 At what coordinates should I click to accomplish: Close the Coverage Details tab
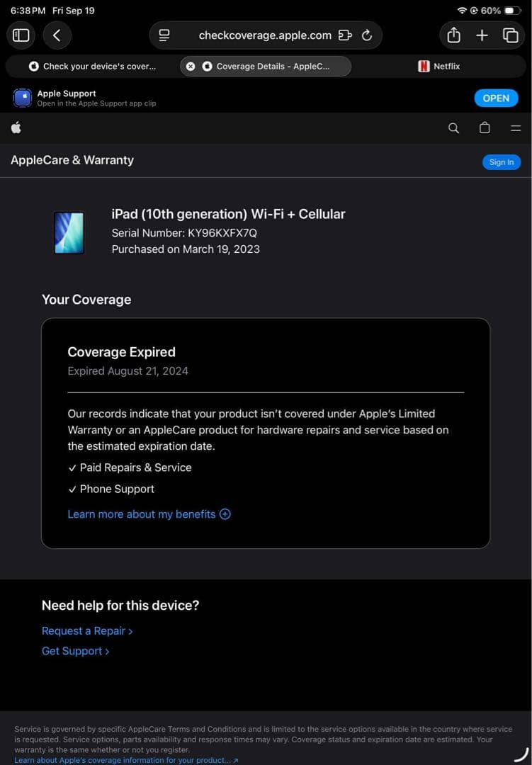pos(190,66)
